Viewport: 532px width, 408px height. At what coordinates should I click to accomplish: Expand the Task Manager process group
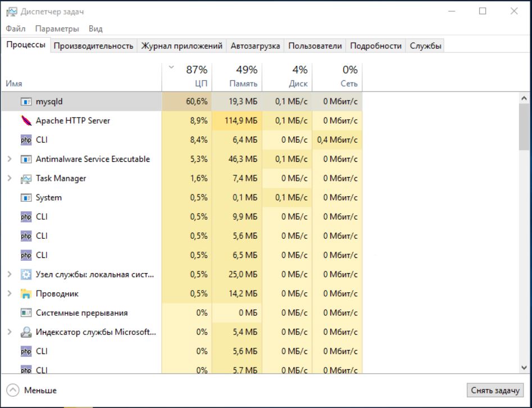click(x=10, y=179)
